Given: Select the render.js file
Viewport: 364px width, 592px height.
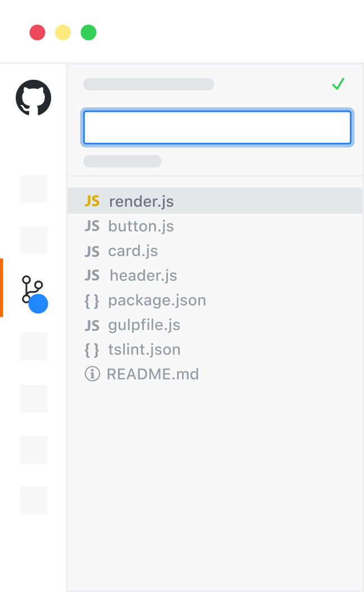Looking at the screenshot, I should (142, 201).
